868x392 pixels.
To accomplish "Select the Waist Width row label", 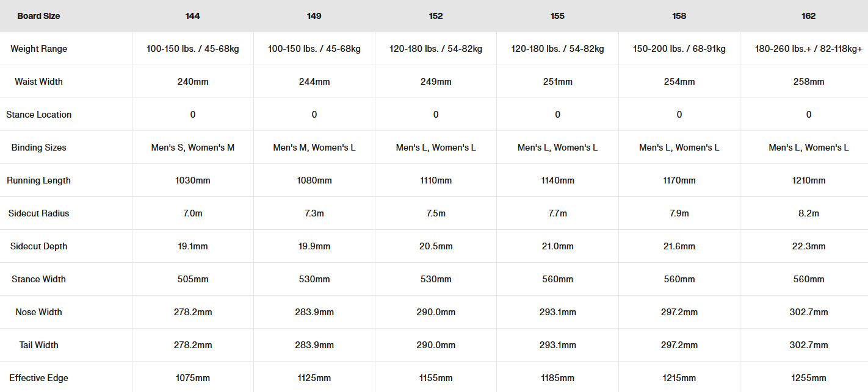I will (38, 82).
